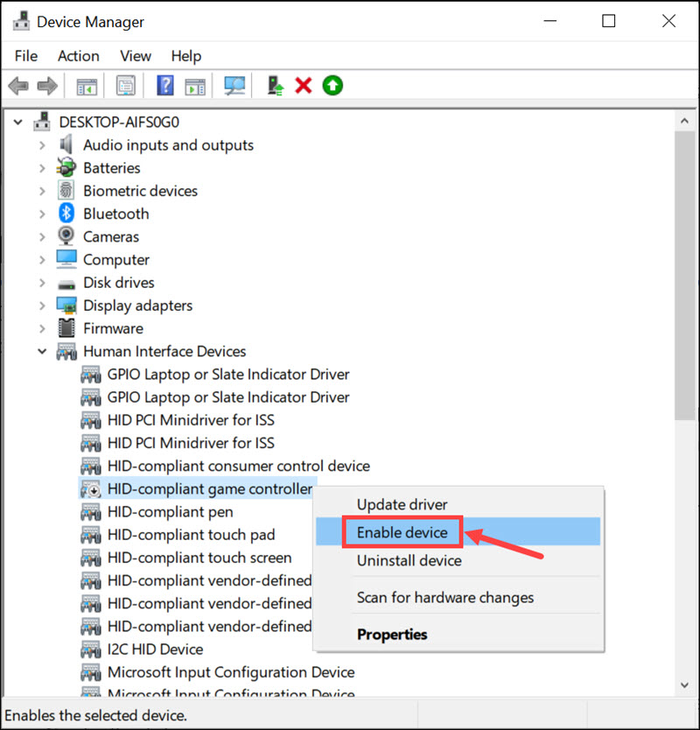Click the scrollbar down arrow

point(686,685)
